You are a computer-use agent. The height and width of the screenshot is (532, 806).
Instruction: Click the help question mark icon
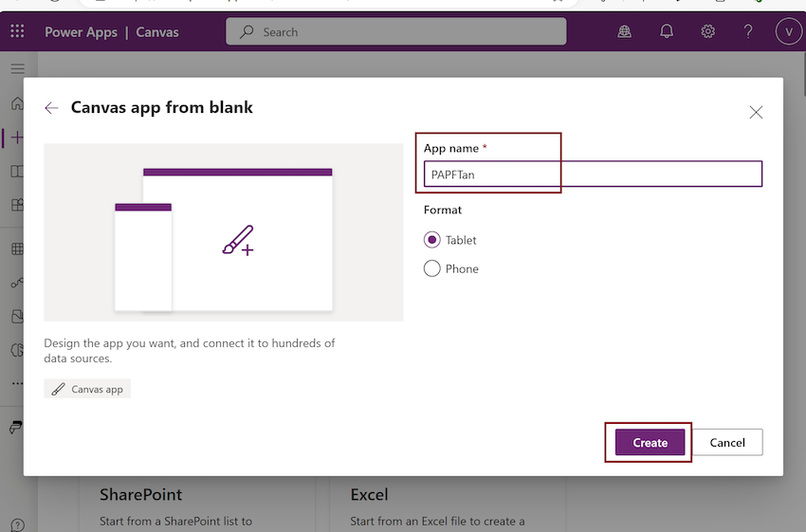click(x=748, y=32)
